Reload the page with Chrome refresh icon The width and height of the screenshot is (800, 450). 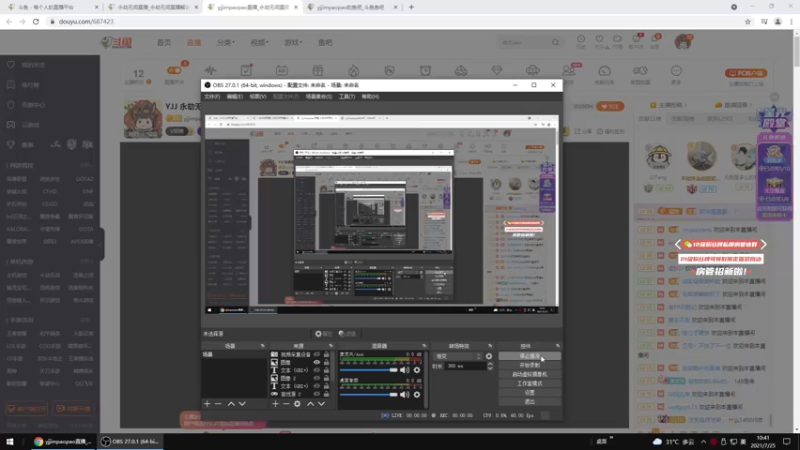pyautogui.click(x=36, y=21)
